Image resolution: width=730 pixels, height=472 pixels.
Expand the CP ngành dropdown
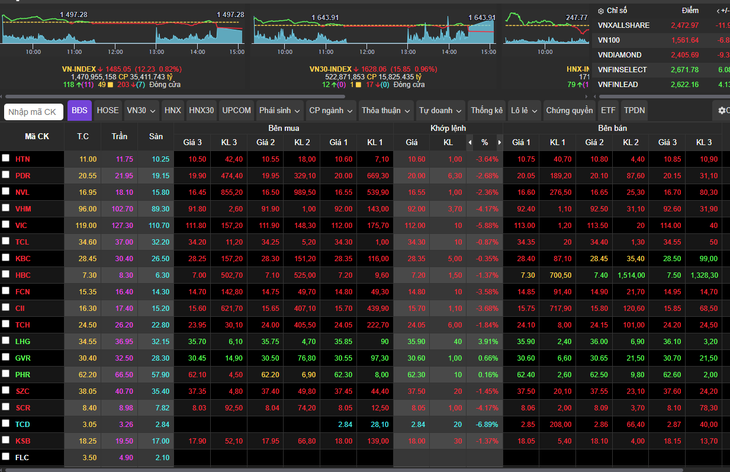(331, 111)
